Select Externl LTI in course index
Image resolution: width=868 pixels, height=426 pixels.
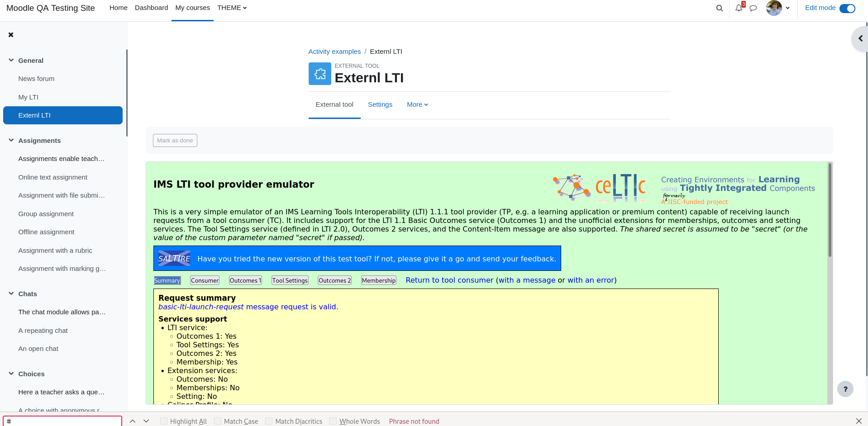click(x=63, y=115)
